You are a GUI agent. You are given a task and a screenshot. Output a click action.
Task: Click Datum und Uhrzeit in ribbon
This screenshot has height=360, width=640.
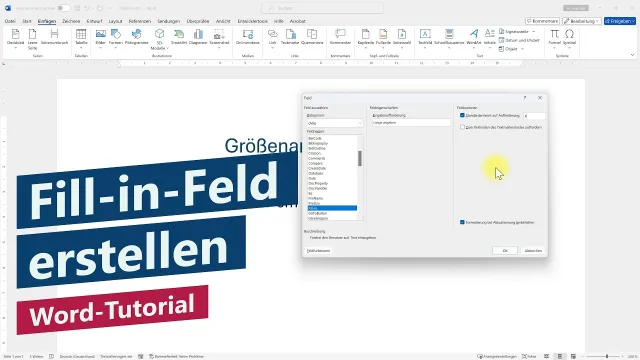tap(519, 40)
